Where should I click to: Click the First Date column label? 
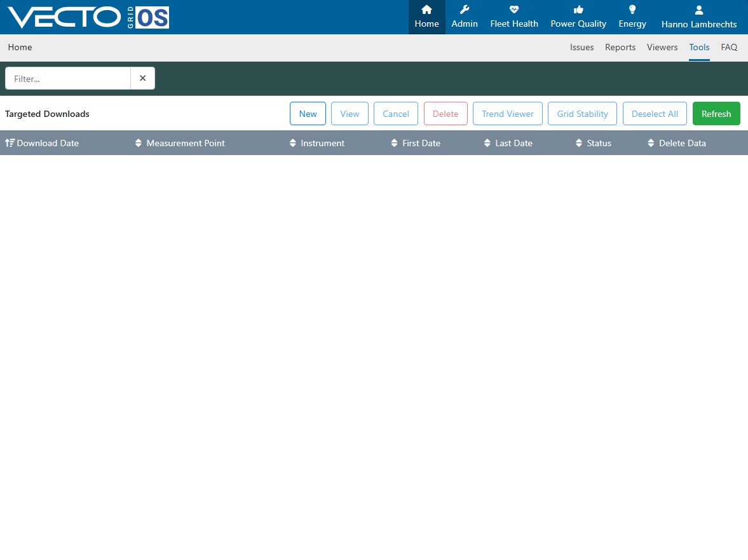click(421, 143)
